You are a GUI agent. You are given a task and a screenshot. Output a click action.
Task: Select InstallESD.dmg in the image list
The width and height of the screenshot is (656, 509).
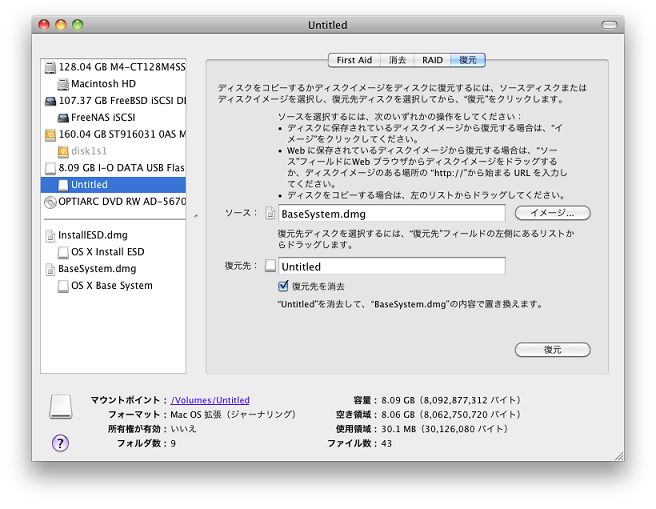(113, 235)
